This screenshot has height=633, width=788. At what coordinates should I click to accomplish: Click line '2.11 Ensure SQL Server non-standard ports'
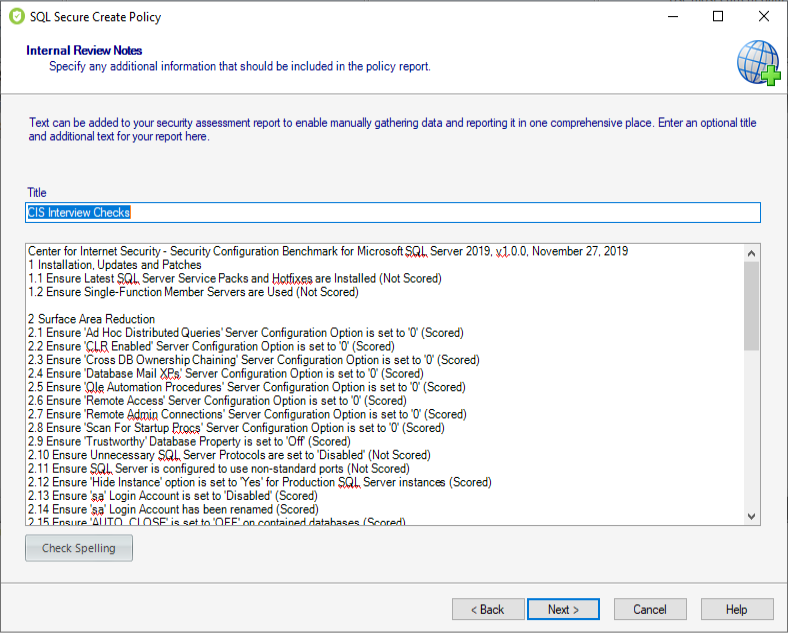click(219, 468)
